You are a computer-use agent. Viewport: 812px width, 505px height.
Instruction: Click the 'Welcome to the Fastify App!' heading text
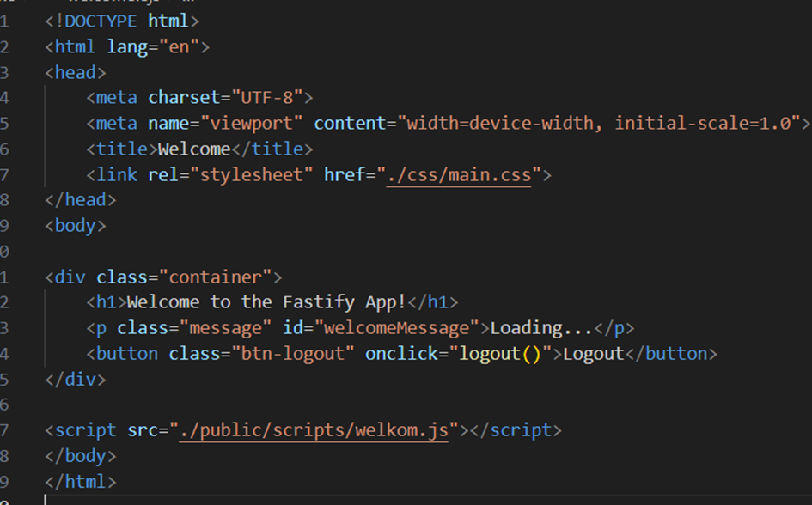pos(266,302)
